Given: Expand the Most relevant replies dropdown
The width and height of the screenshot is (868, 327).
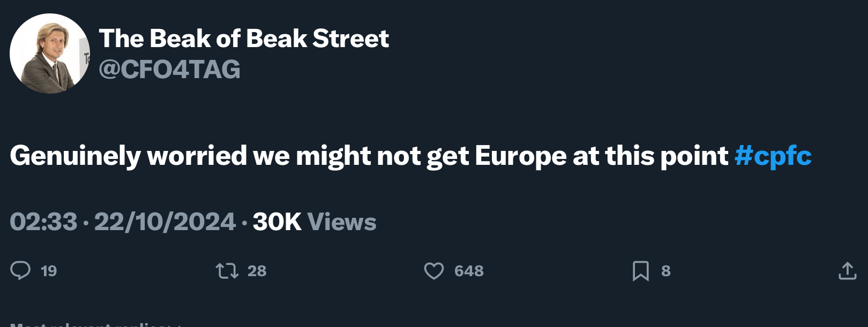Looking at the screenshot, I should (95, 324).
